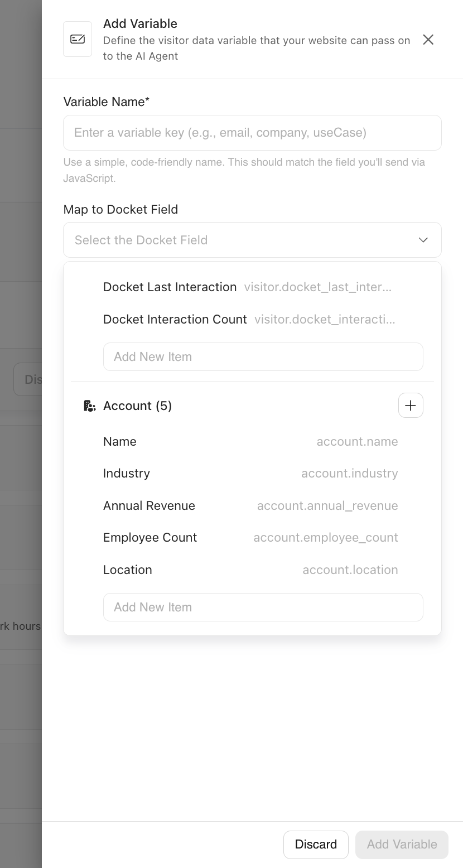Open the Select the Docket Field dropdown
Image resolution: width=463 pixels, height=868 pixels.
pyautogui.click(x=252, y=240)
